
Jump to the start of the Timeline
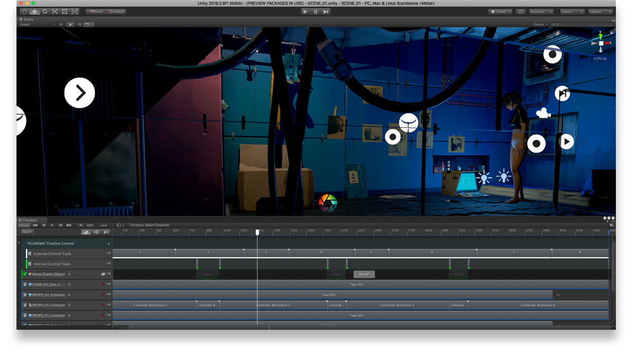35,225
